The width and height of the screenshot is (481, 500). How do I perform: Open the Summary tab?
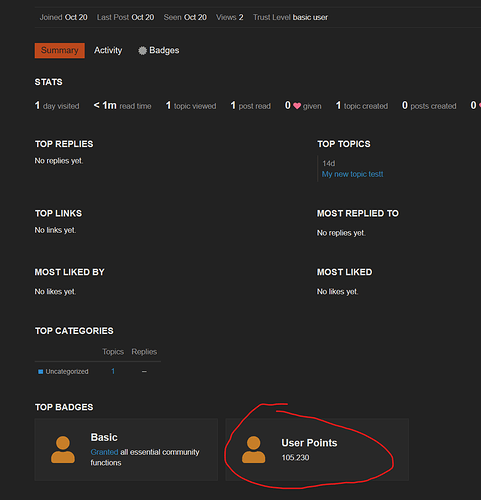[60, 50]
